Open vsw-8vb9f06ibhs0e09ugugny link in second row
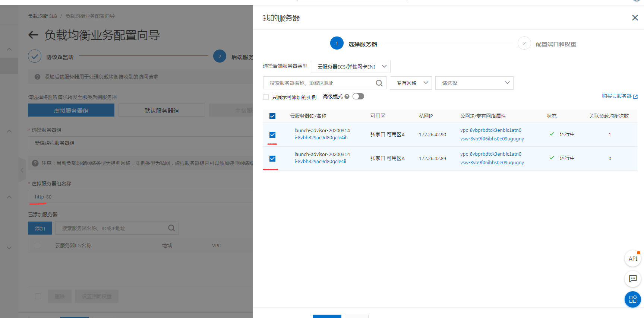644x318 pixels. point(492,163)
